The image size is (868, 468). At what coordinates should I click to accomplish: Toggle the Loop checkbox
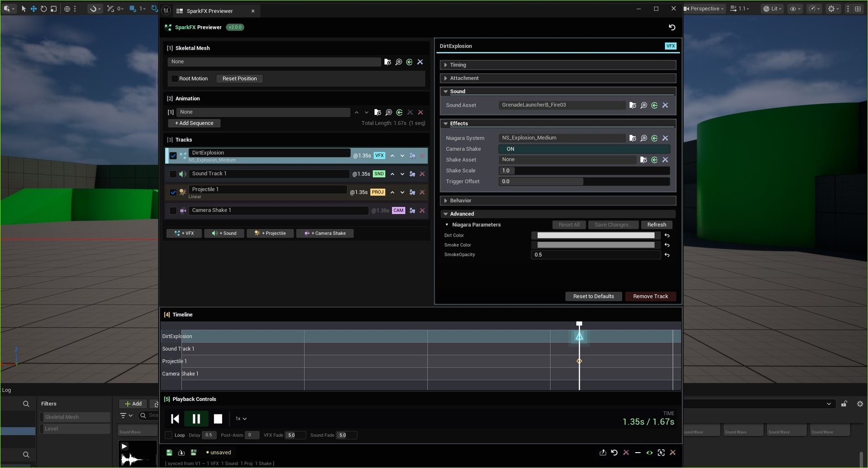(x=169, y=435)
